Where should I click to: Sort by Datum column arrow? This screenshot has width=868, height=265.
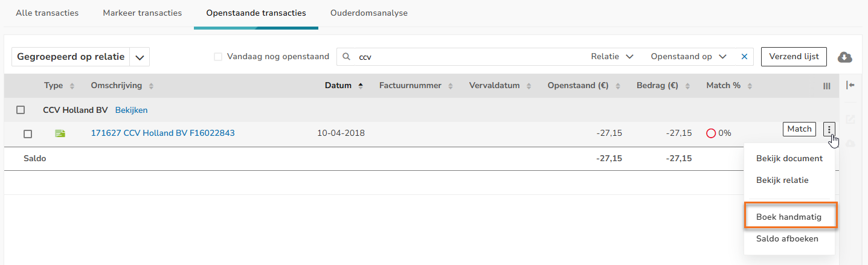pyautogui.click(x=361, y=86)
